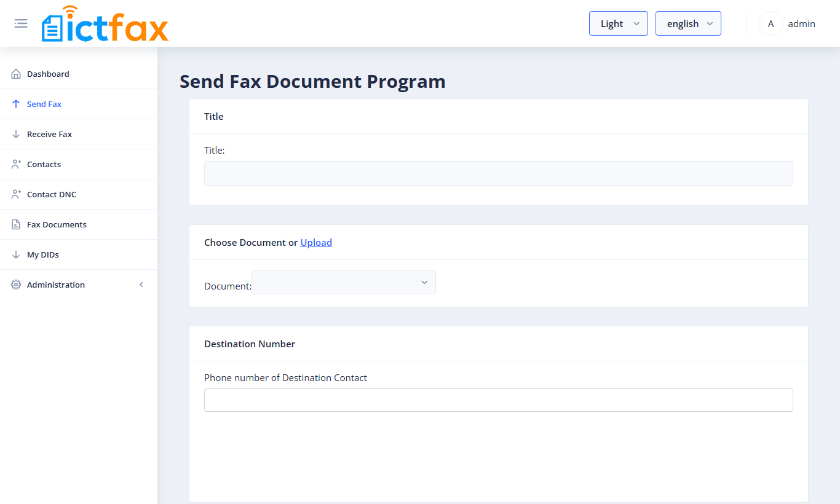
Task: Click the Receive Fax down-arrow icon
Action: pyautogui.click(x=16, y=134)
